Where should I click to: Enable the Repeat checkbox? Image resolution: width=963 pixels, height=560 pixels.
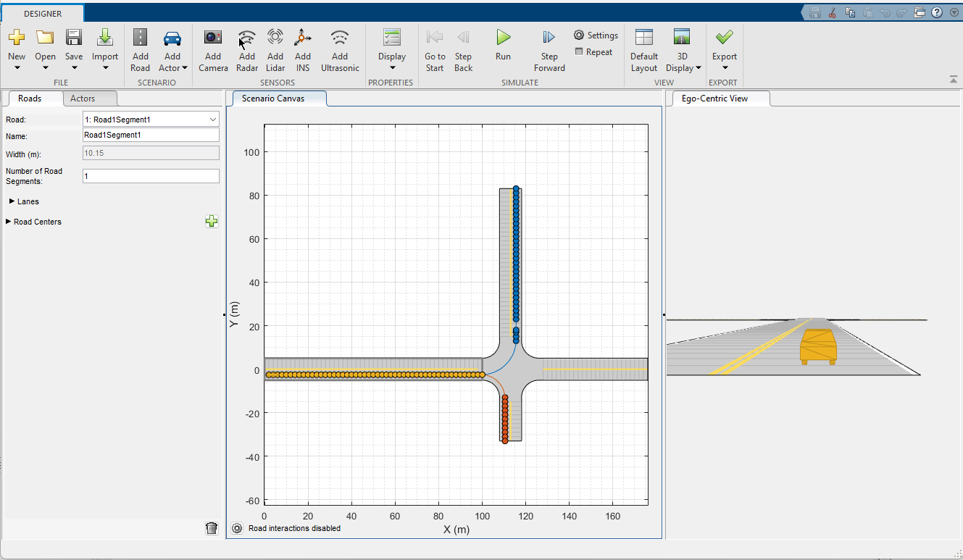click(x=579, y=52)
